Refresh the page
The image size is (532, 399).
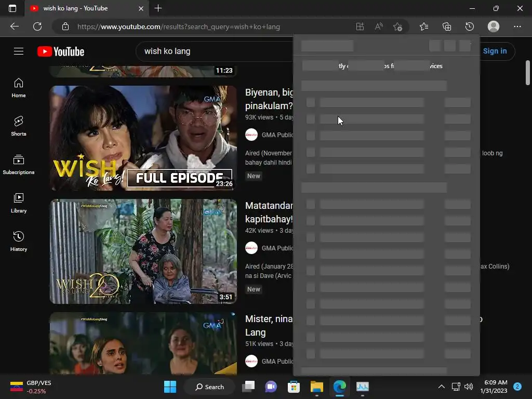[x=37, y=26]
